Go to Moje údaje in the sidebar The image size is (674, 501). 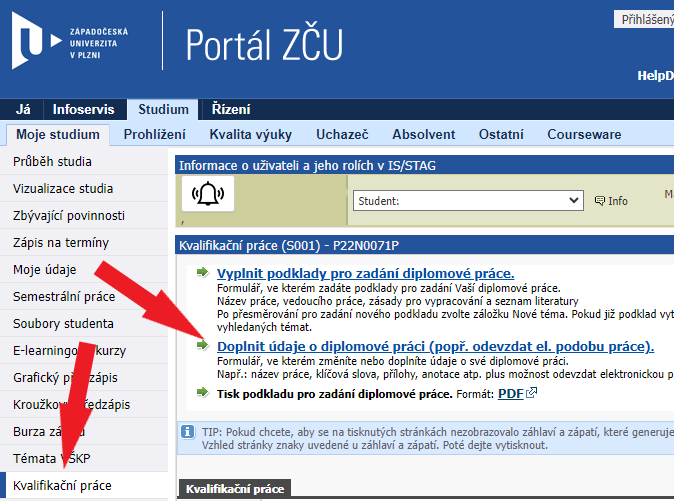coord(84,270)
